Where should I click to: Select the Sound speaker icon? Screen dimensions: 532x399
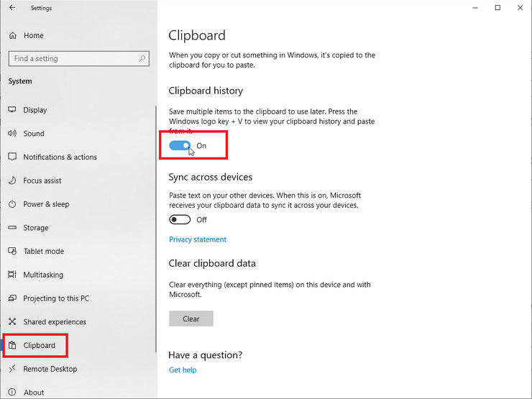click(12, 133)
